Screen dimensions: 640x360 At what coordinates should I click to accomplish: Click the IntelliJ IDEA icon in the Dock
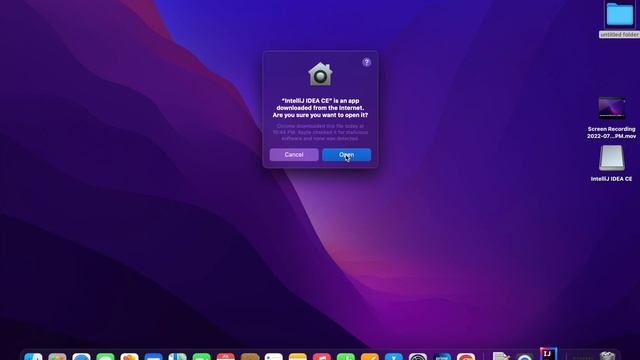point(548,354)
